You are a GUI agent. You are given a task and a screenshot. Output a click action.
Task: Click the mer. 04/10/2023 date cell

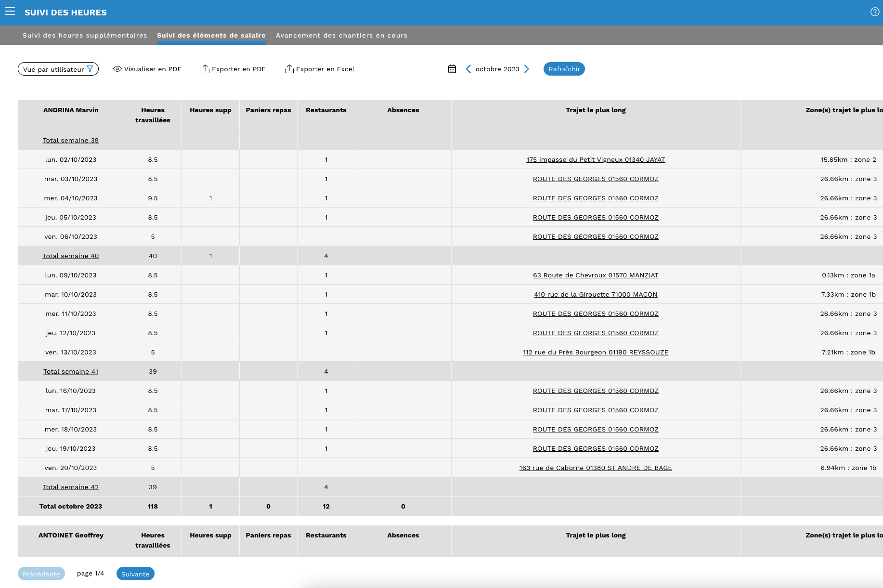tap(71, 198)
